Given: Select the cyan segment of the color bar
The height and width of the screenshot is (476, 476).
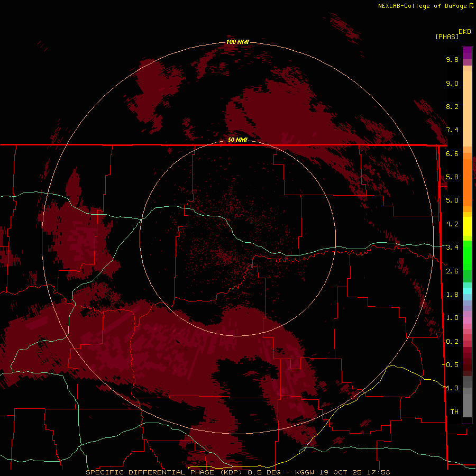Looking at the screenshot, I should pyautogui.click(x=467, y=291).
